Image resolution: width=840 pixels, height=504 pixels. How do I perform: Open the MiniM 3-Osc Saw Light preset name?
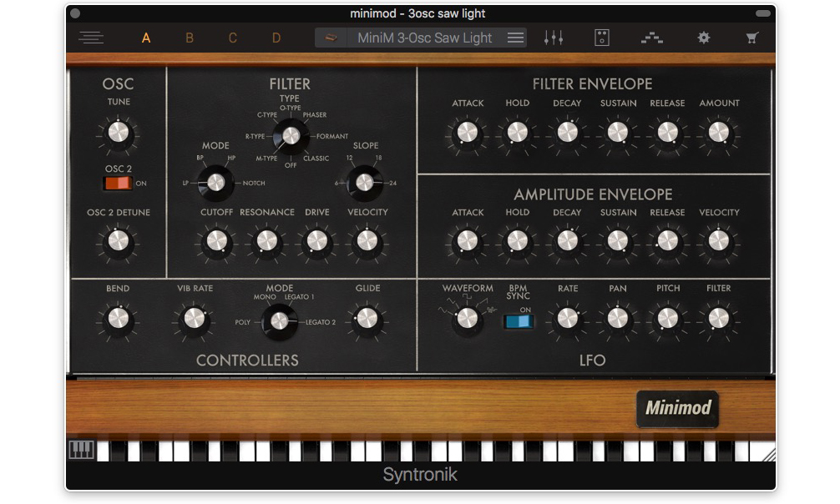pyautogui.click(x=424, y=38)
